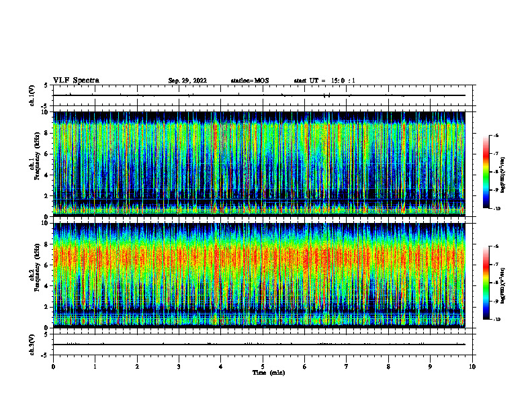
Task: Click the '6' kHz tick of ch.2 spectrogram
Action: [x=47, y=265]
